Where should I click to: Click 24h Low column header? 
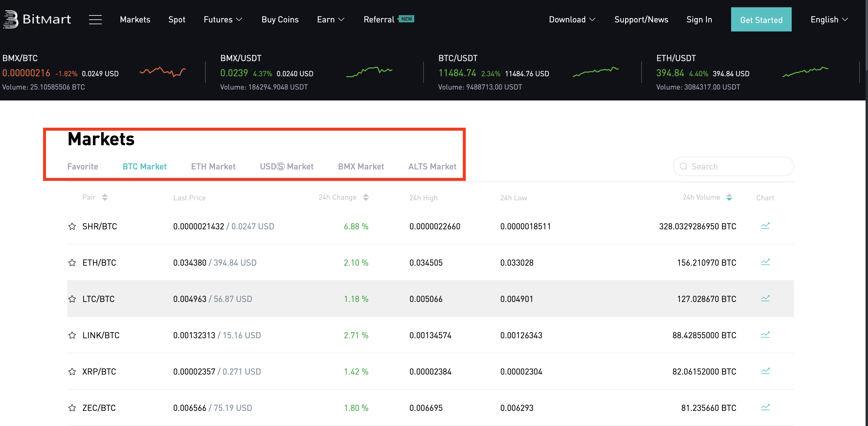[x=514, y=198]
